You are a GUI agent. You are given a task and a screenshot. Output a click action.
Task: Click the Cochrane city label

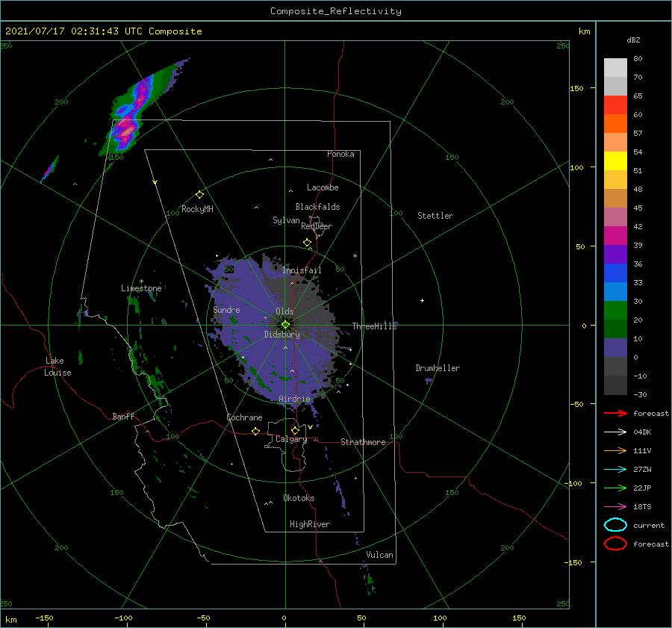[x=244, y=417]
